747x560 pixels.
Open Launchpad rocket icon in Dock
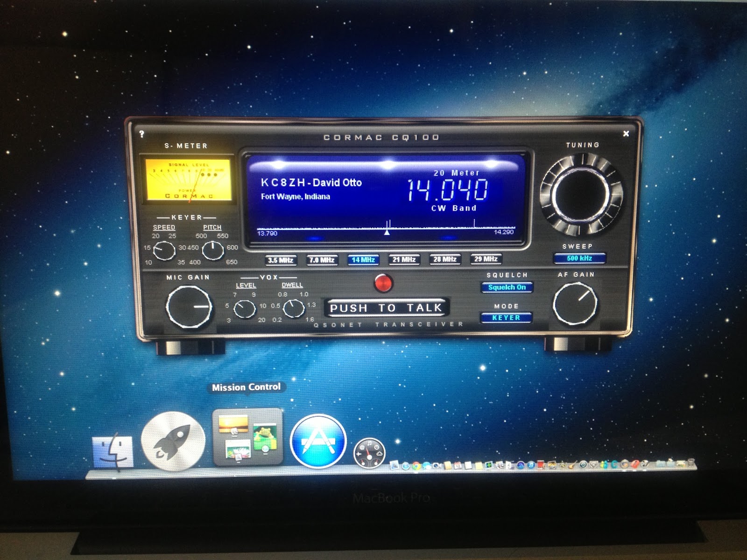(x=173, y=441)
